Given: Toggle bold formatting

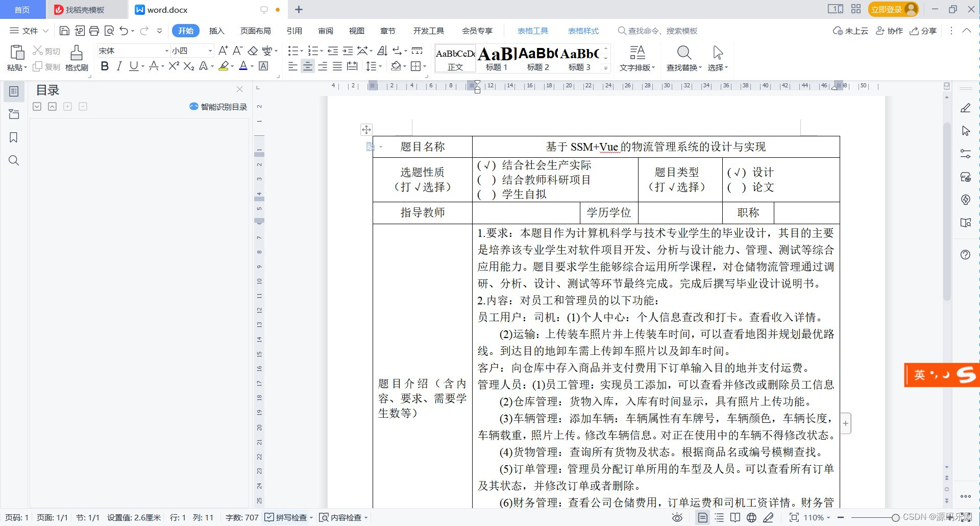Looking at the screenshot, I should (105, 66).
